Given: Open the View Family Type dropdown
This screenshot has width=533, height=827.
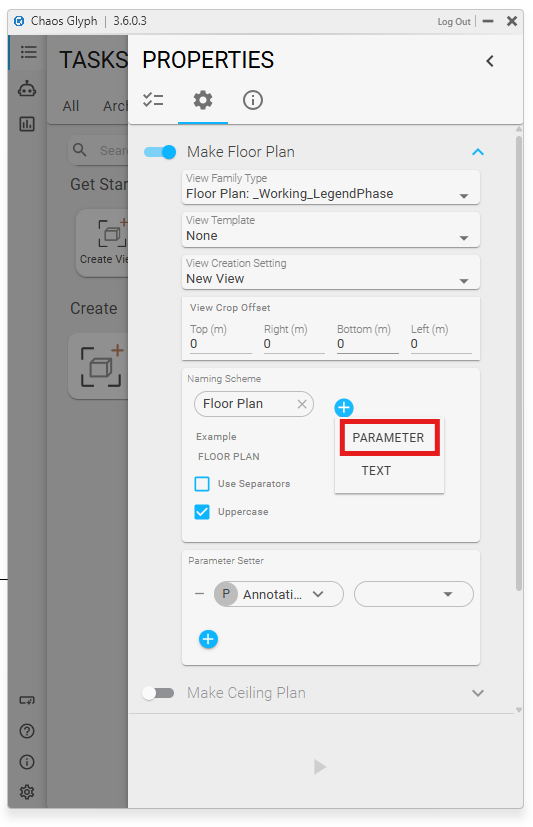Looking at the screenshot, I should [331, 187].
